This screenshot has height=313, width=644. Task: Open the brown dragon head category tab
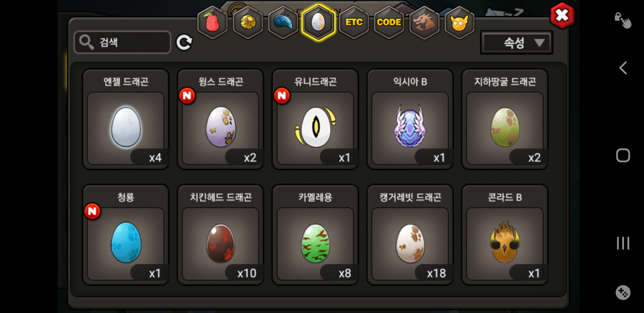click(x=424, y=23)
